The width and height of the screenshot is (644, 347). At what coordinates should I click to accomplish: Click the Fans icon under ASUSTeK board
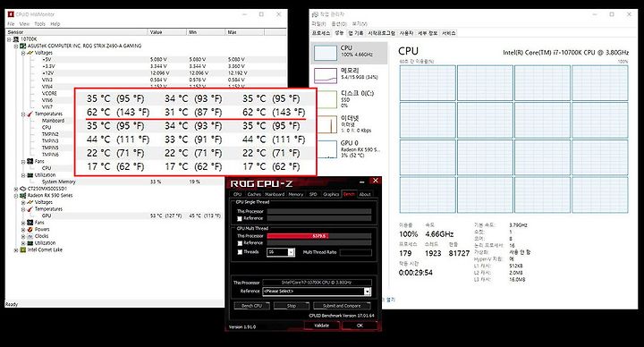[x=30, y=161]
